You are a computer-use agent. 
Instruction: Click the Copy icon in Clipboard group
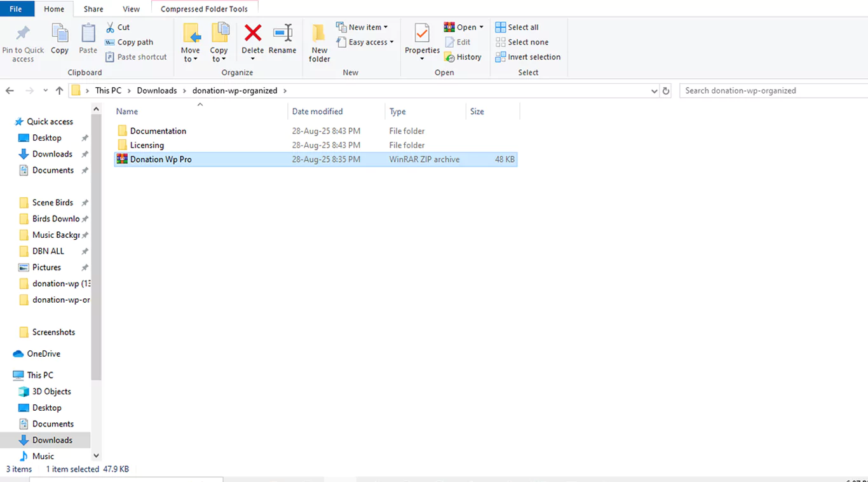coord(60,34)
